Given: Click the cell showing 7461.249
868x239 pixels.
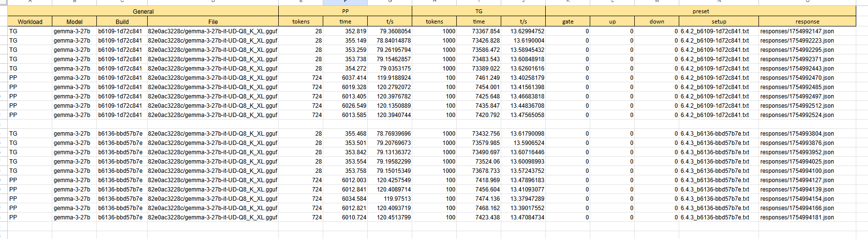Looking at the screenshot, I should (479, 77).
